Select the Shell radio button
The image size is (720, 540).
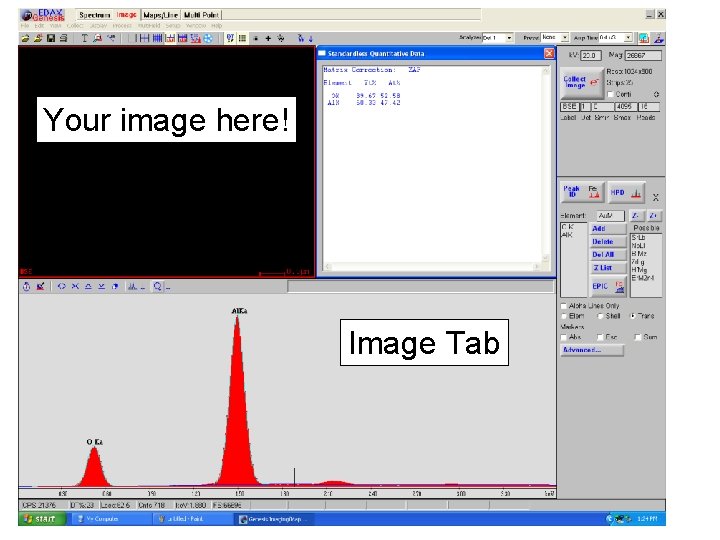(600, 316)
